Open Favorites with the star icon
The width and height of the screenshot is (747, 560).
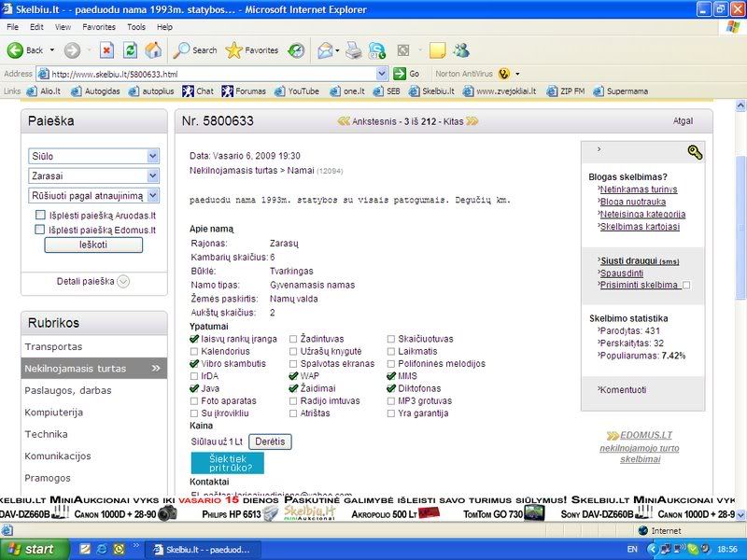234,50
